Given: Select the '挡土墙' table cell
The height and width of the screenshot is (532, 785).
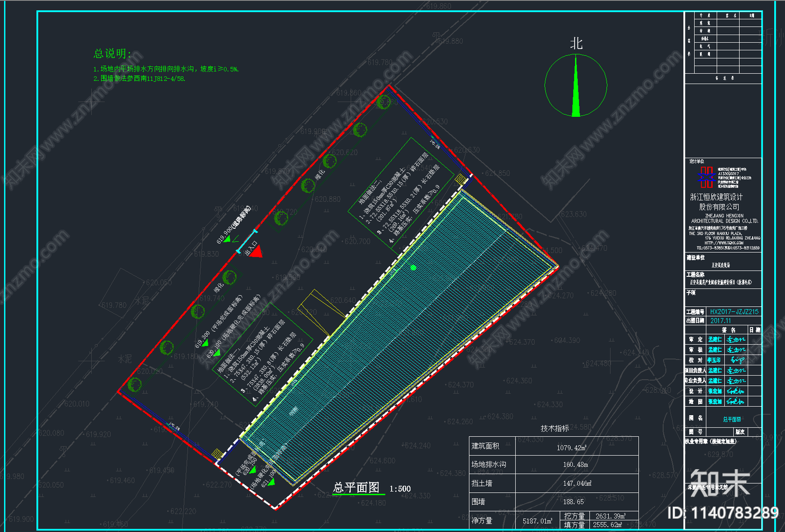Looking at the screenshot, I should click(492, 483).
